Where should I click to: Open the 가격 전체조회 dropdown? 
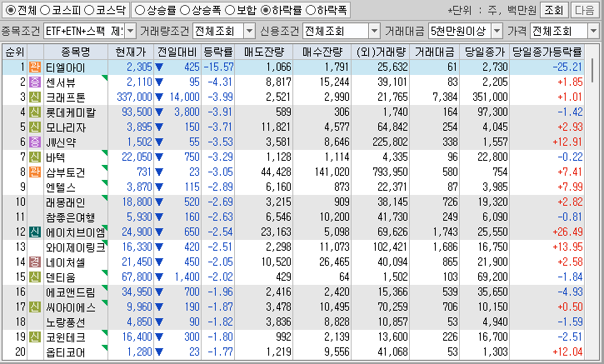point(593,31)
